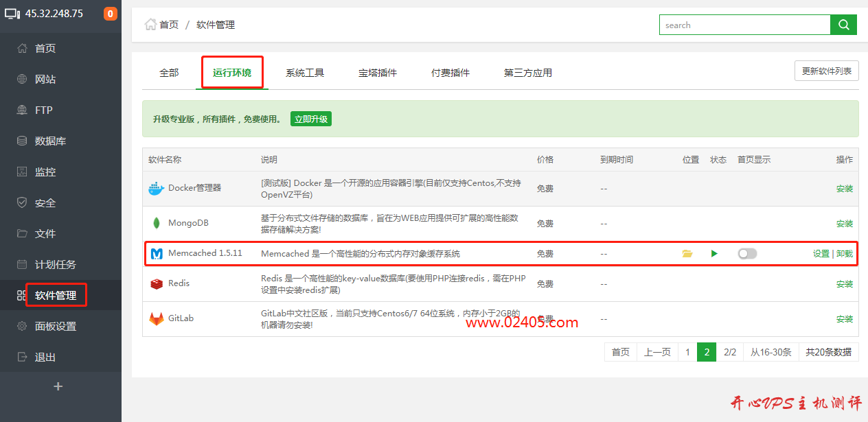
Task: Open the 宝塔插件 tab
Action: point(377,71)
